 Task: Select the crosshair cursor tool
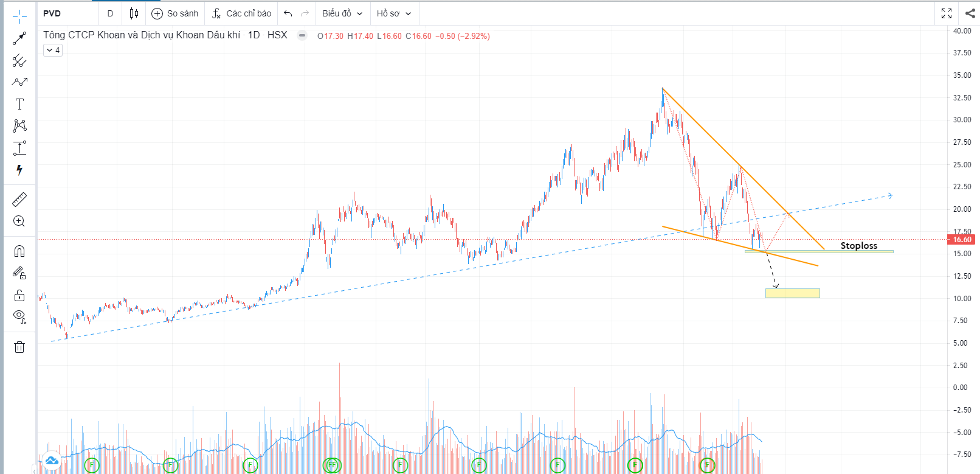coord(19,16)
